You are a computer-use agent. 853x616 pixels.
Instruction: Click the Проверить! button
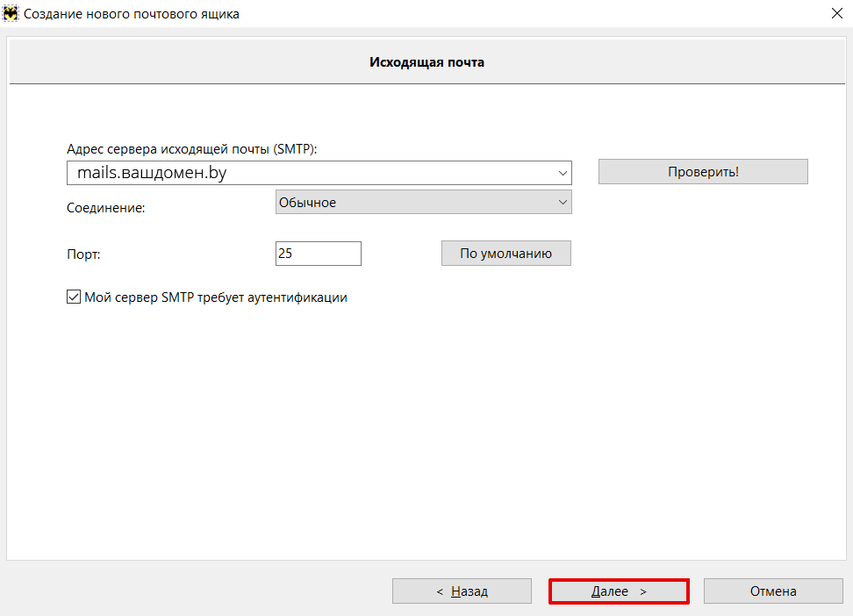[x=703, y=171]
